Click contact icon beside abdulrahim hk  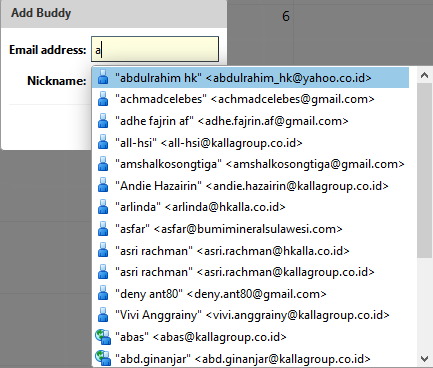(103, 77)
